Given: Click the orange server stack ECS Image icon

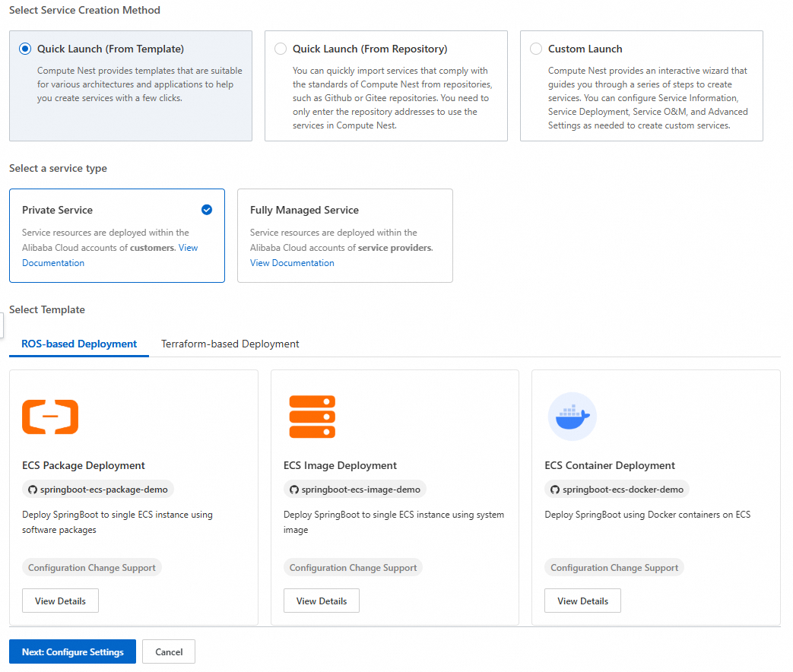Looking at the screenshot, I should pos(312,417).
